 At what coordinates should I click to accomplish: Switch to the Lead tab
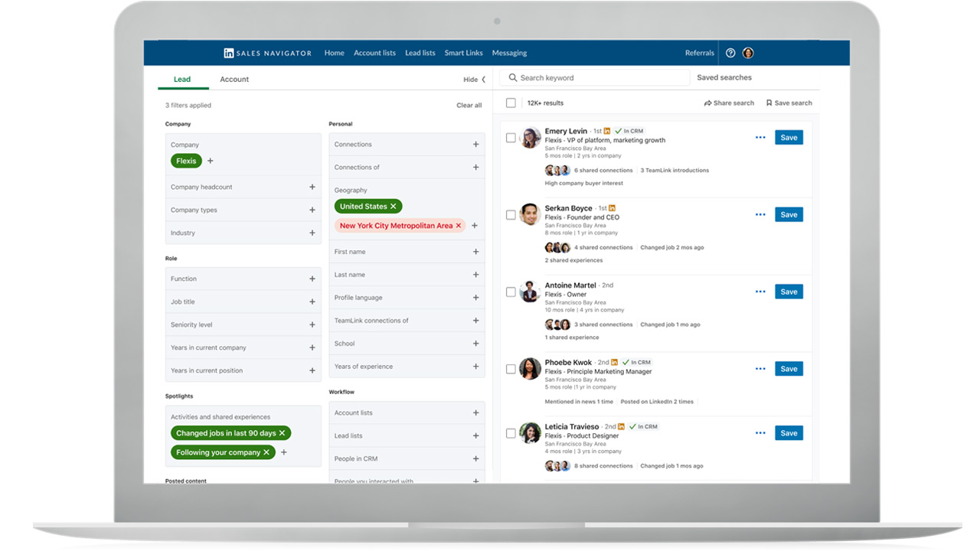(x=182, y=80)
